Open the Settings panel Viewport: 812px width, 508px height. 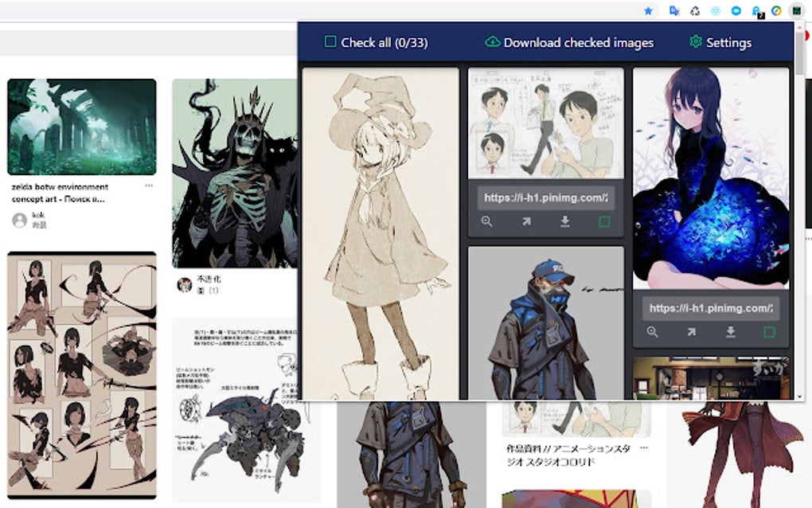720,42
